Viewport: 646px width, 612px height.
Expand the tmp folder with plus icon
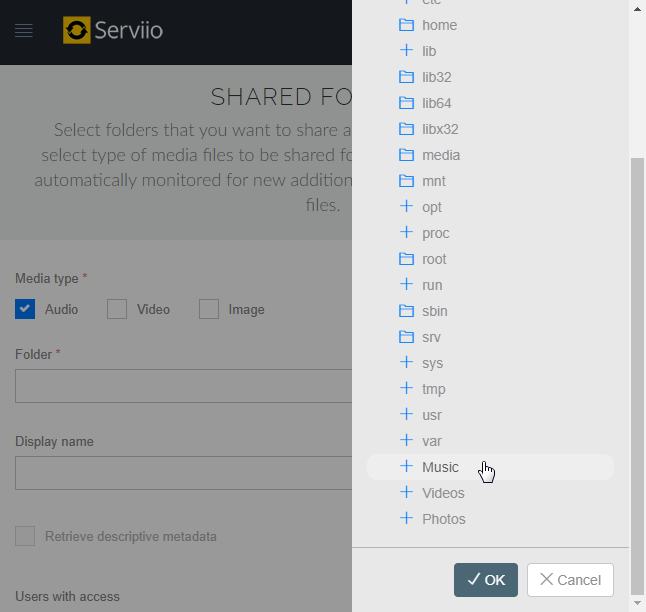pos(407,388)
